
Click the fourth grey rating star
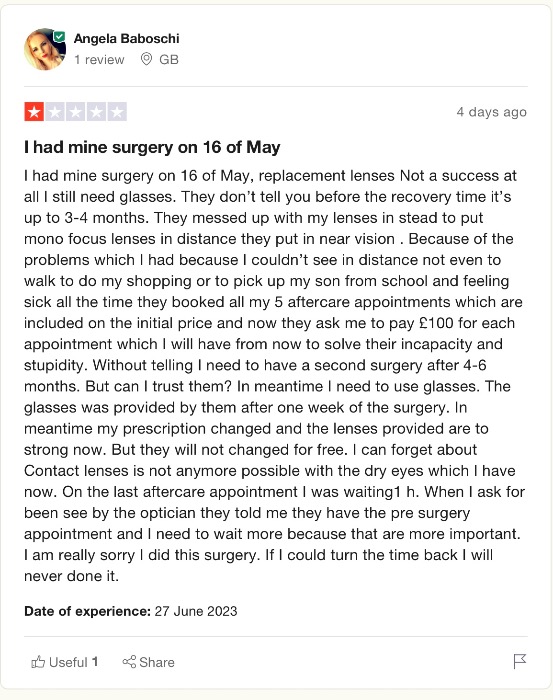[96, 112]
